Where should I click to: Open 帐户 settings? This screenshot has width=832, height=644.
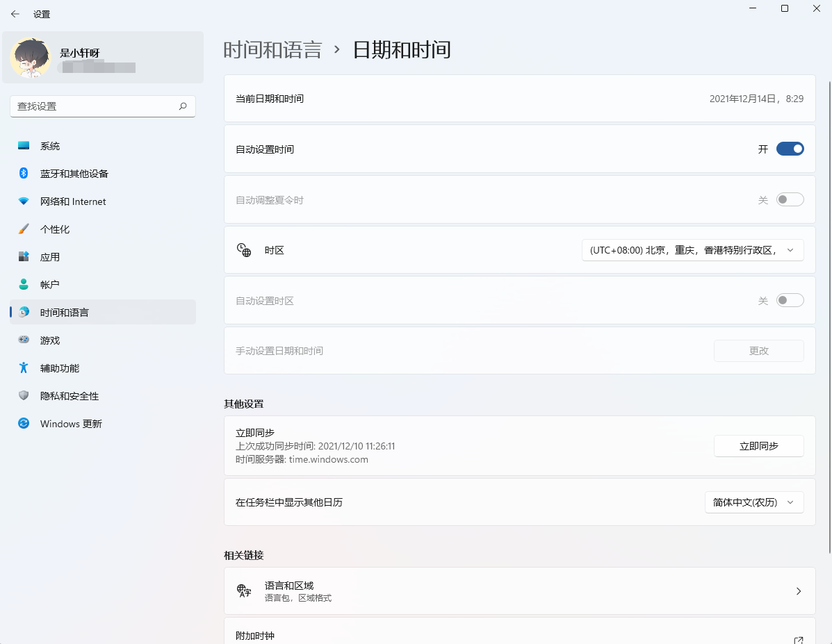[x=103, y=285]
